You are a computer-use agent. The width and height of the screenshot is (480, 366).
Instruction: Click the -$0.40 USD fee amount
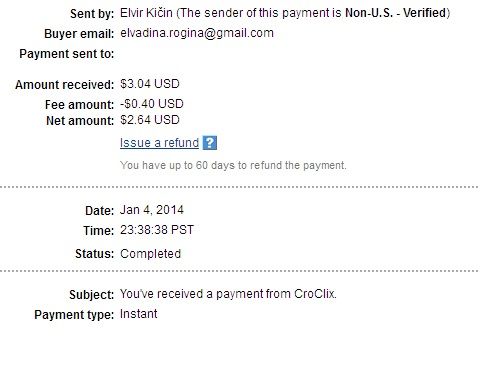click(x=152, y=104)
